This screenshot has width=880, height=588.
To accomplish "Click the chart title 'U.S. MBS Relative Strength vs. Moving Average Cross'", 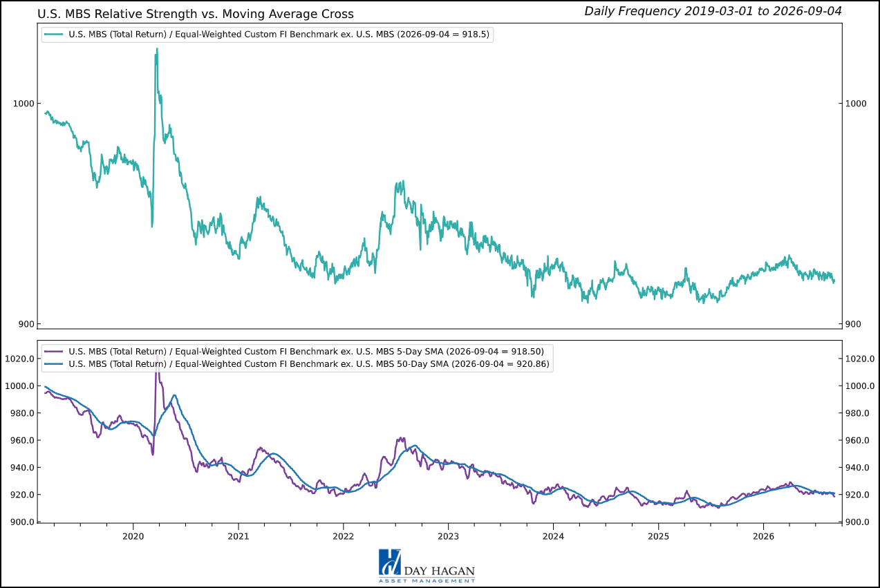I will click(x=196, y=14).
